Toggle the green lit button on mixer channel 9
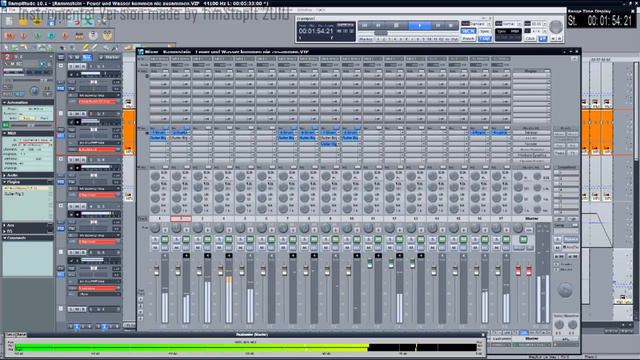This screenshot has height=360, width=640. pos(335,239)
